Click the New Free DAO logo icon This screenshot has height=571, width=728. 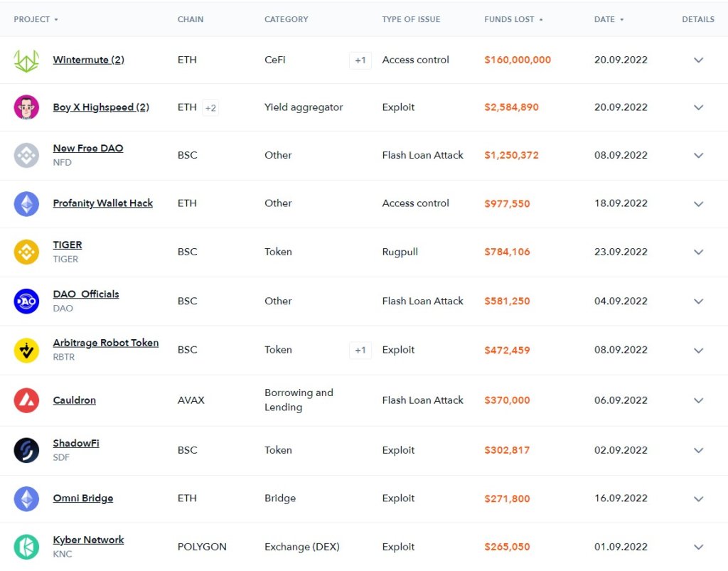[26, 155]
